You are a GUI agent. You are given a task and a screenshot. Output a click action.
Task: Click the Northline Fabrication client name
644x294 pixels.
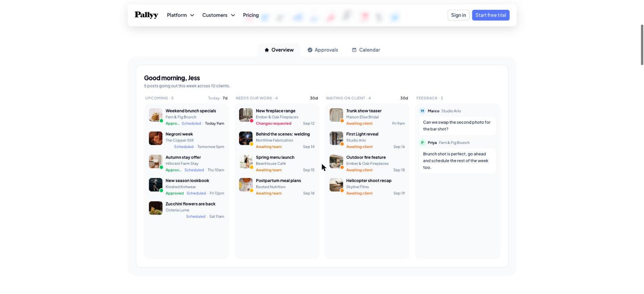coord(274,141)
